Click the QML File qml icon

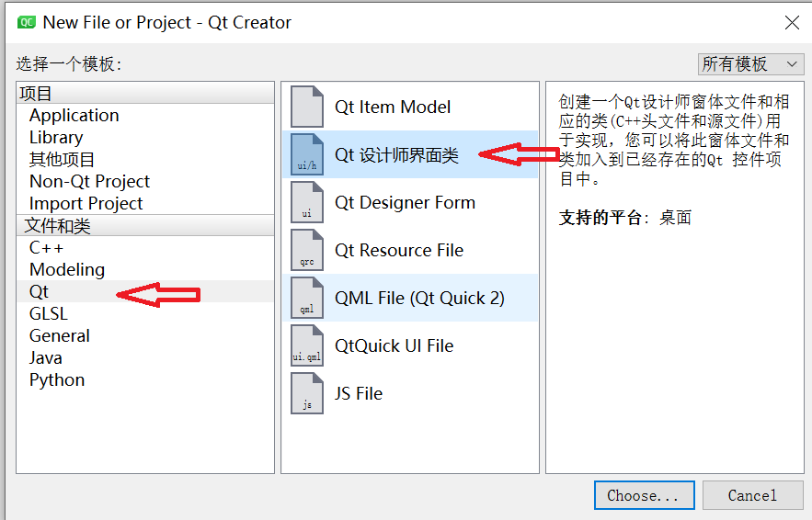[307, 298]
